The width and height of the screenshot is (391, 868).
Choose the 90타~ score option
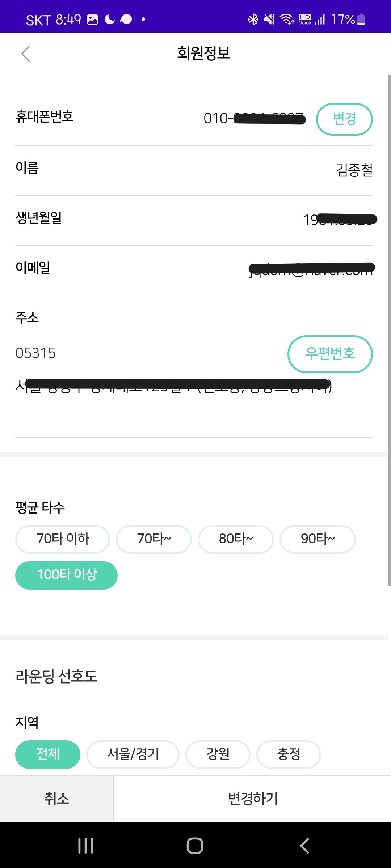tap(318, 539)
